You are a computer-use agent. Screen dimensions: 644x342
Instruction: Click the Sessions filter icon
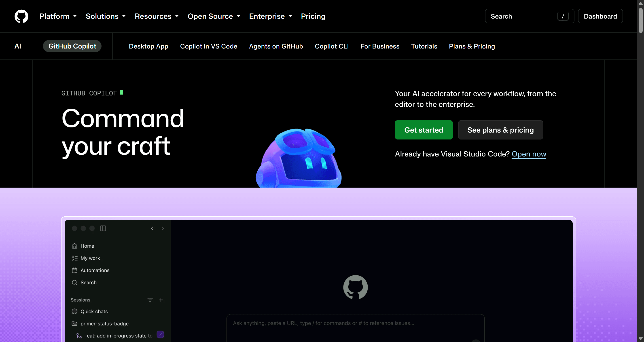tap(150, 300)
